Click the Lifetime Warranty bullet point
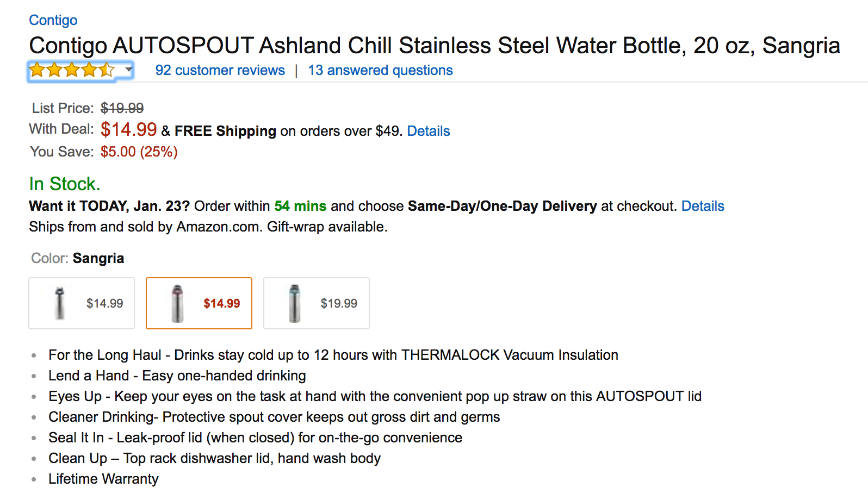Screen dimensions: 868x500 (103, 479)
